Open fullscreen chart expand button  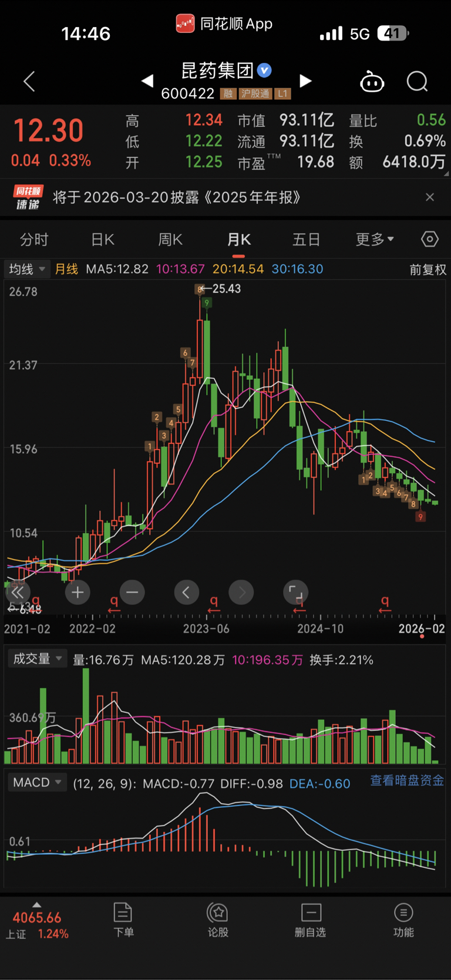[x=296, y=592]
